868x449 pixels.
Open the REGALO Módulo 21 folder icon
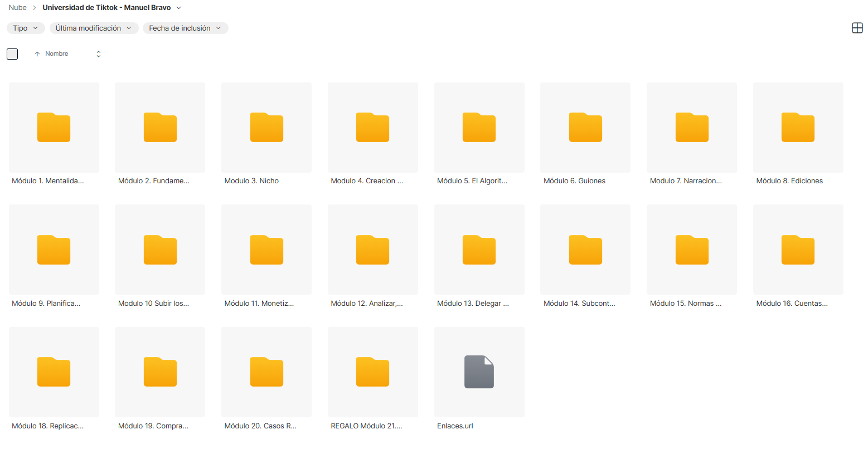(372, 372)
